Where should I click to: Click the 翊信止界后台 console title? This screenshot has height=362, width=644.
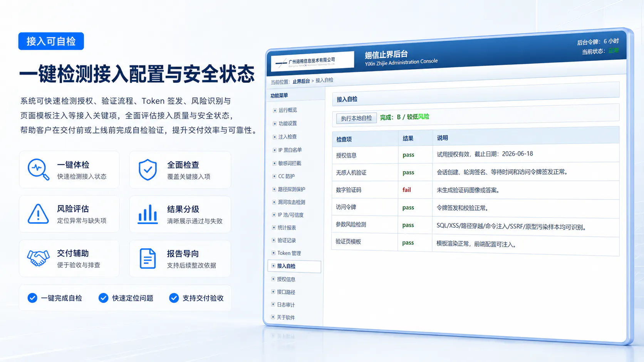(386, 55)
